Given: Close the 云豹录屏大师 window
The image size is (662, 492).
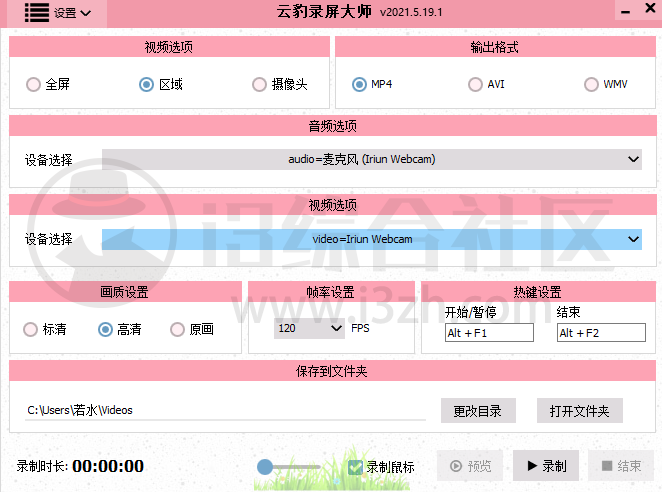Looking at the screenshot, I should [x=651, y=8].
